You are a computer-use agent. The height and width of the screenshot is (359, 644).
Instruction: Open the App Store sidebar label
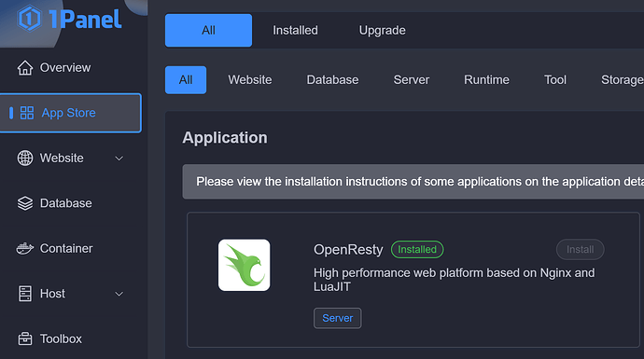pos(68,113)
